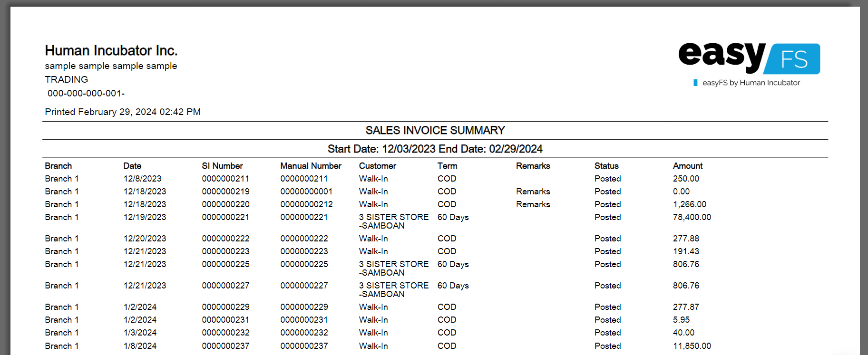Click the date 12/19/2023
This screenshot has height=355, width=868.
pyautogui.click(x=145, y=217)
